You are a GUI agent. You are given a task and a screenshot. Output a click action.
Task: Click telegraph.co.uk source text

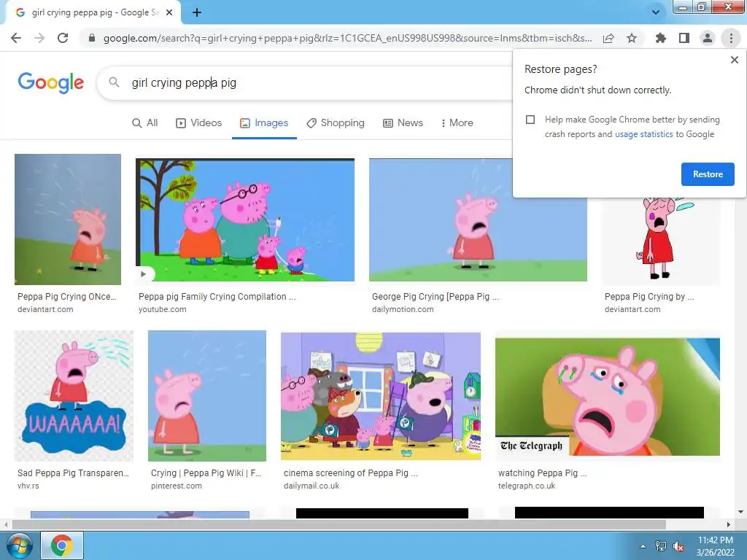pos(527,486)
